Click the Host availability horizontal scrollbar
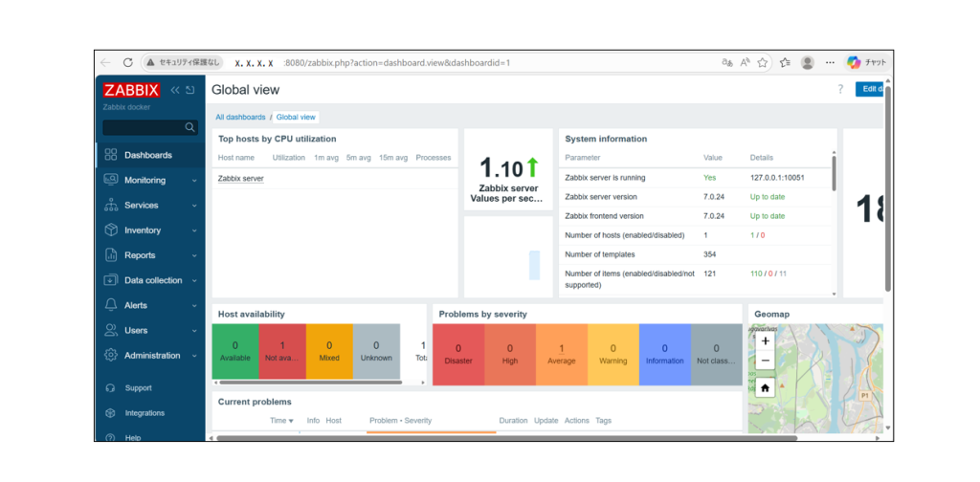Viewport: 980px width, 482px height. click(x=311, y=383)
